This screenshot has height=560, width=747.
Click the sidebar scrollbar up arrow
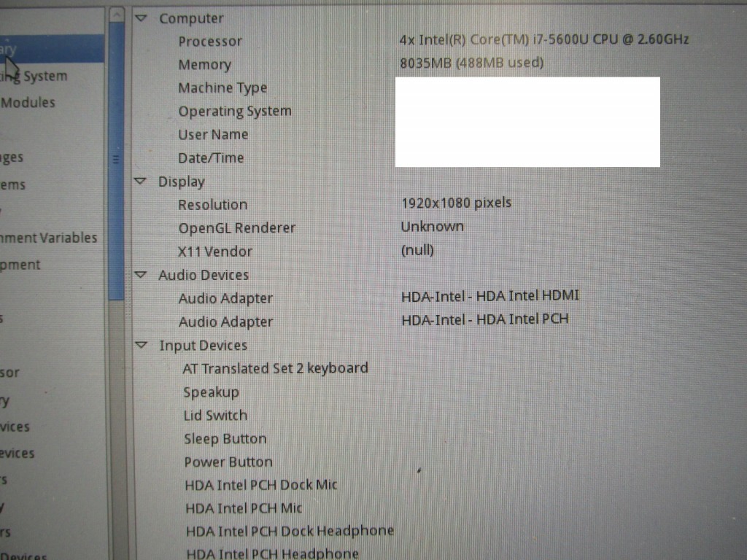tap(117, 15)
